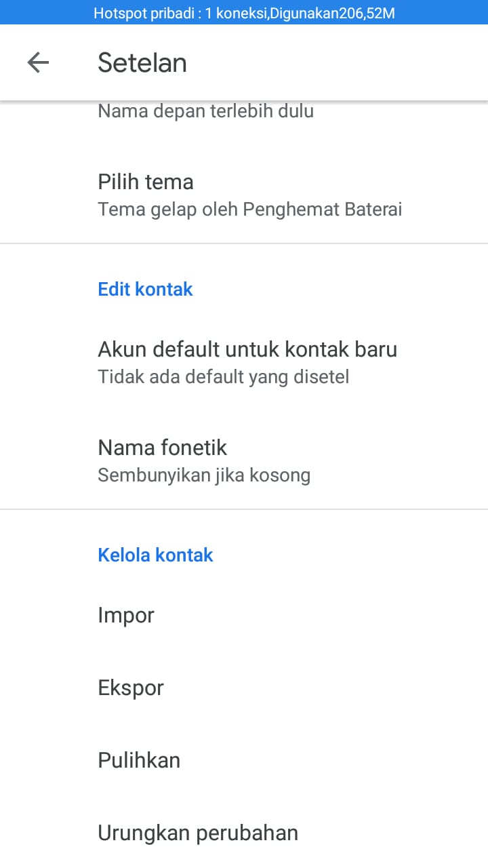This screenshot has height=868, width=488.
Task: Tap empty toolbar area right of Setelan
Action: [339, 63]
